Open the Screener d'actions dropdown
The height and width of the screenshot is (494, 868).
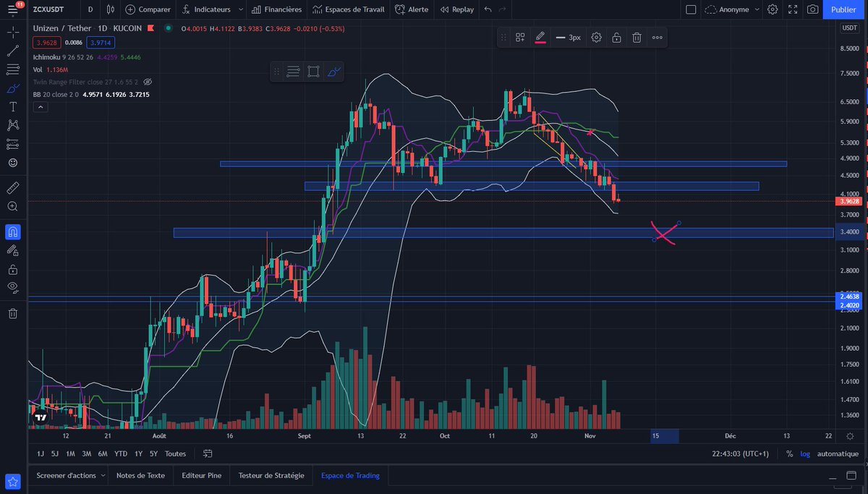(x=70, y=475)
